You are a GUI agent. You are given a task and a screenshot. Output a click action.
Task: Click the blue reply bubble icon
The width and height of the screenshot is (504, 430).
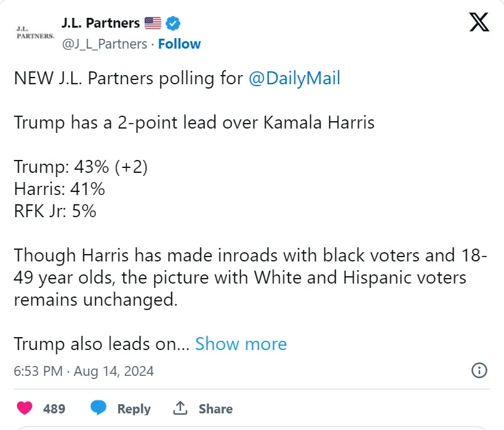[x=98, y=408]
